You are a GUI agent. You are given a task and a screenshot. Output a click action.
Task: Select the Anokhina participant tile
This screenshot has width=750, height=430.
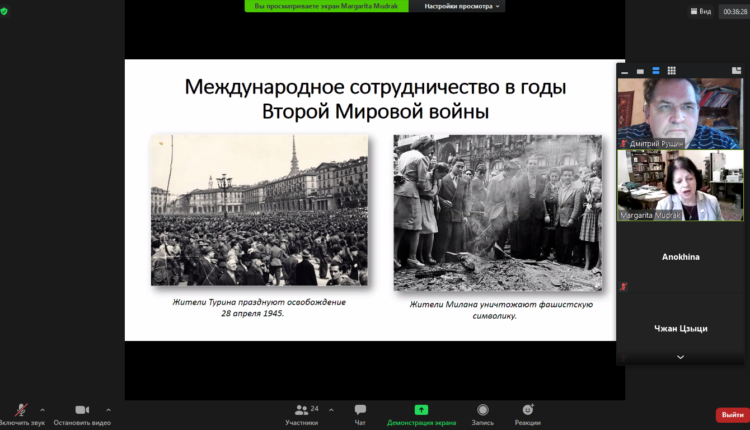click(680, 257)
